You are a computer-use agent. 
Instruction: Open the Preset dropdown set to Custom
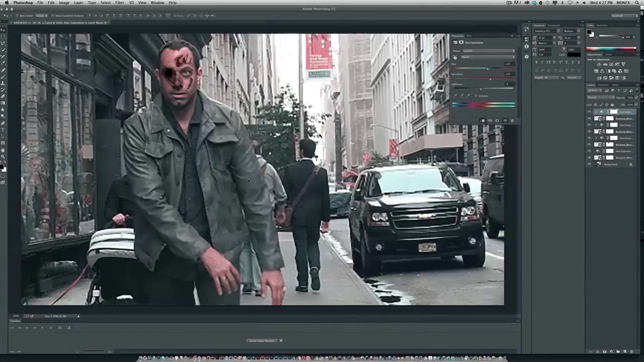coord(488,51)
